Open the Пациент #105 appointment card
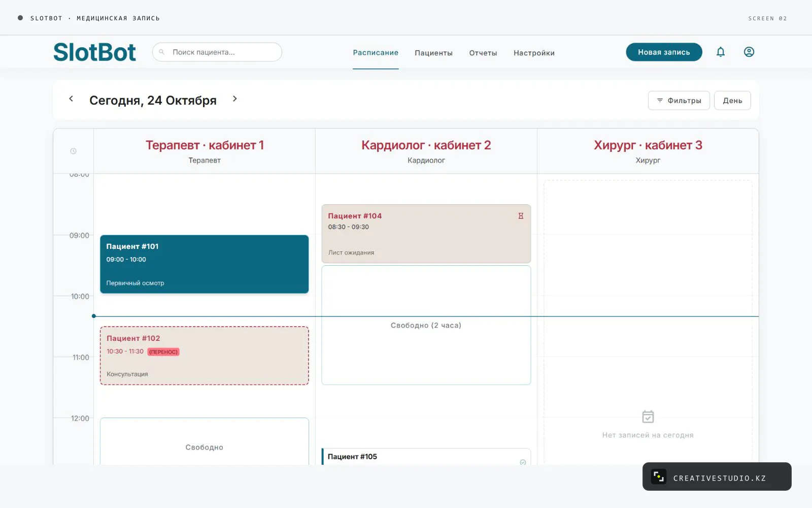 tap(426, 457)
